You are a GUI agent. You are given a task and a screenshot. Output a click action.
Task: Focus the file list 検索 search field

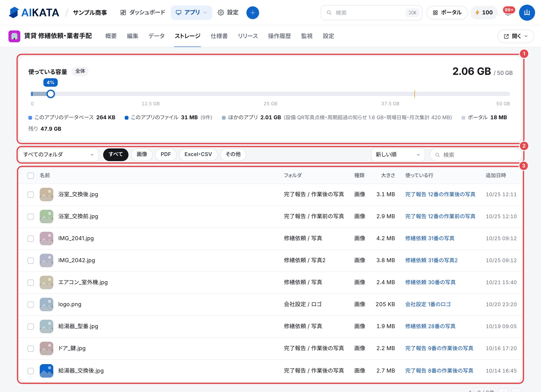point(475,155)
